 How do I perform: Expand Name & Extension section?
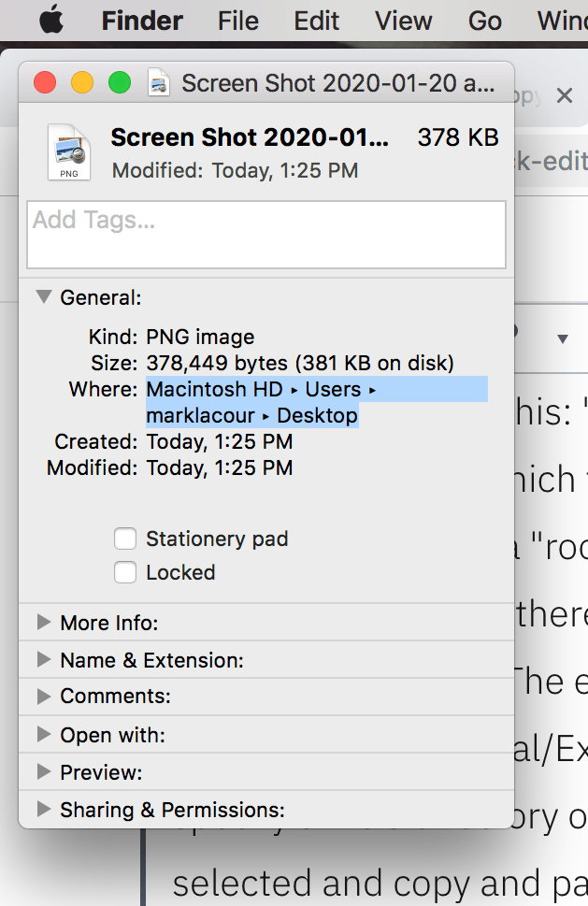43,660
